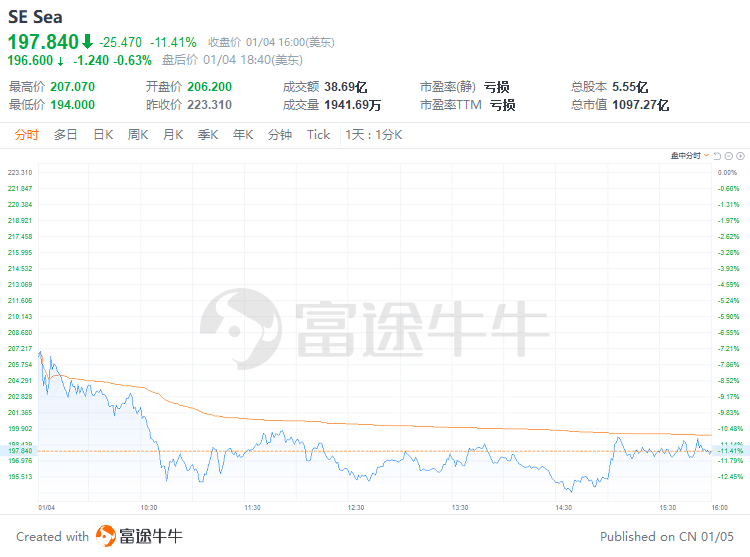
Task: Click the 富途牛牛 footer brand name
Action: coord(151,536)
